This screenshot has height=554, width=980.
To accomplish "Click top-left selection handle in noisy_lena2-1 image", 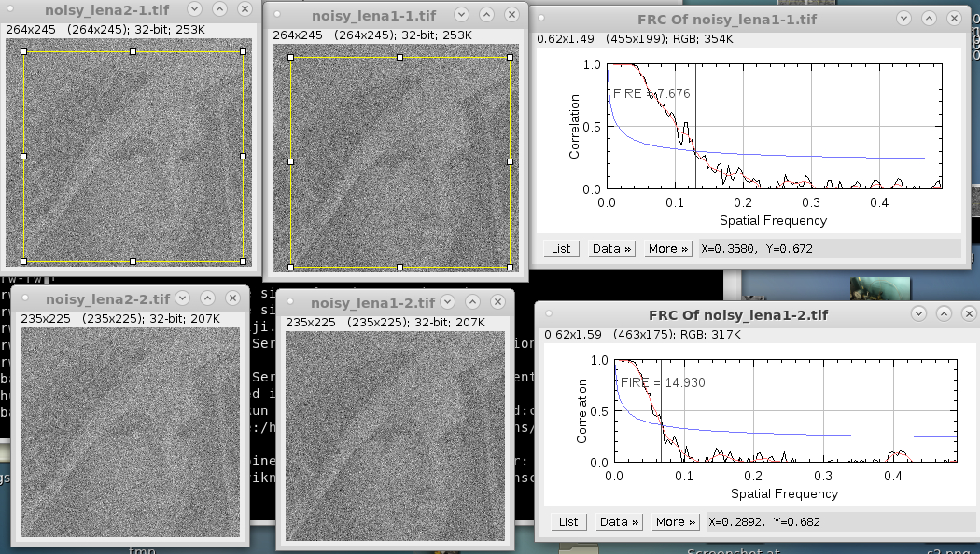I will 24,52.
